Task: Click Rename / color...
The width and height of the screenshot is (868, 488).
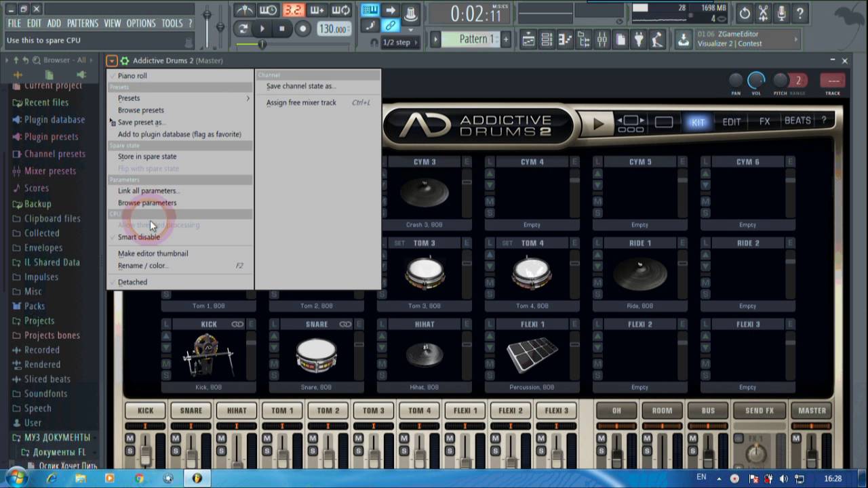Action: [x=180, y=266]
